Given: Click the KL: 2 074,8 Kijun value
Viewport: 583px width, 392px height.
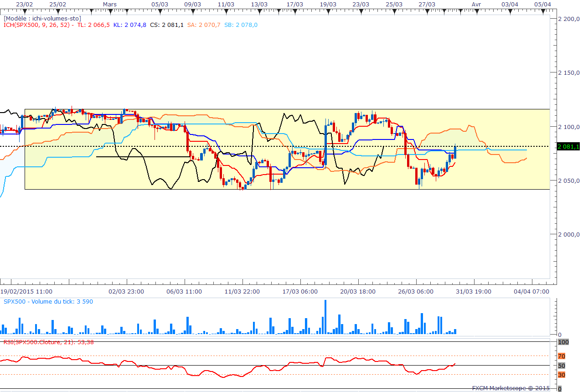Looking at the screenshot, I should coord(130,25).
